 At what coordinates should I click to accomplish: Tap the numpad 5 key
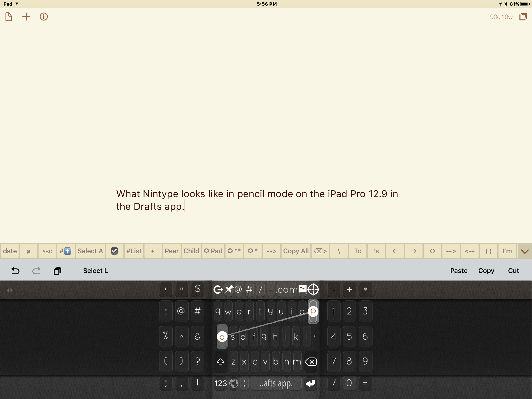349,336
